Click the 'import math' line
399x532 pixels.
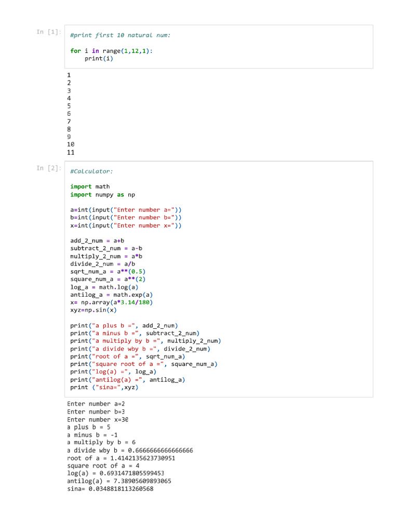[90, 187]
